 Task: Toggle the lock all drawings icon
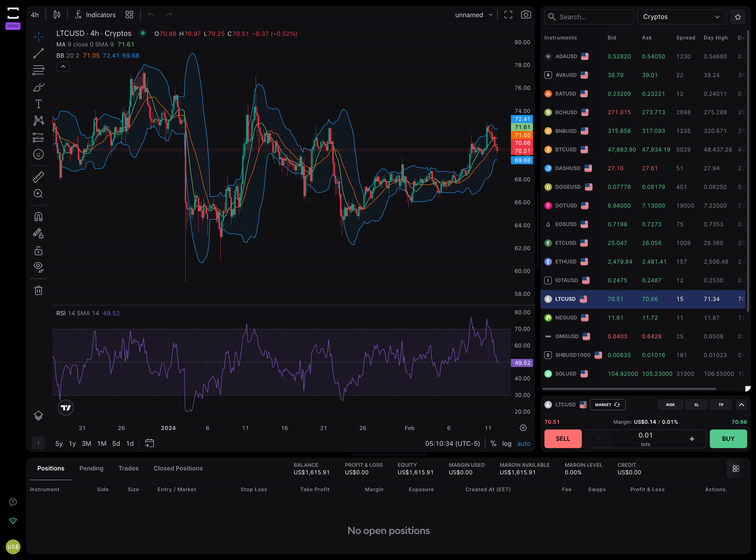[x=38, y=250]
